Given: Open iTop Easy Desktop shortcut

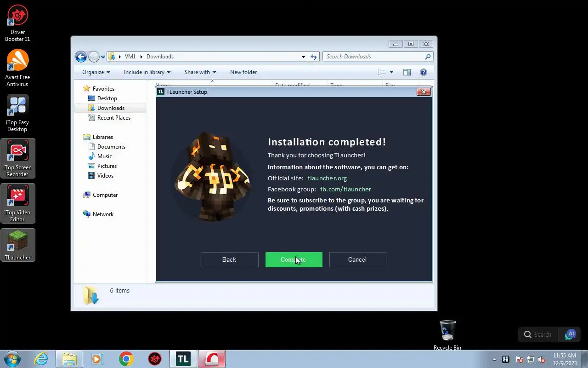Looking at the screenshot, I should (x=17, y=113).
